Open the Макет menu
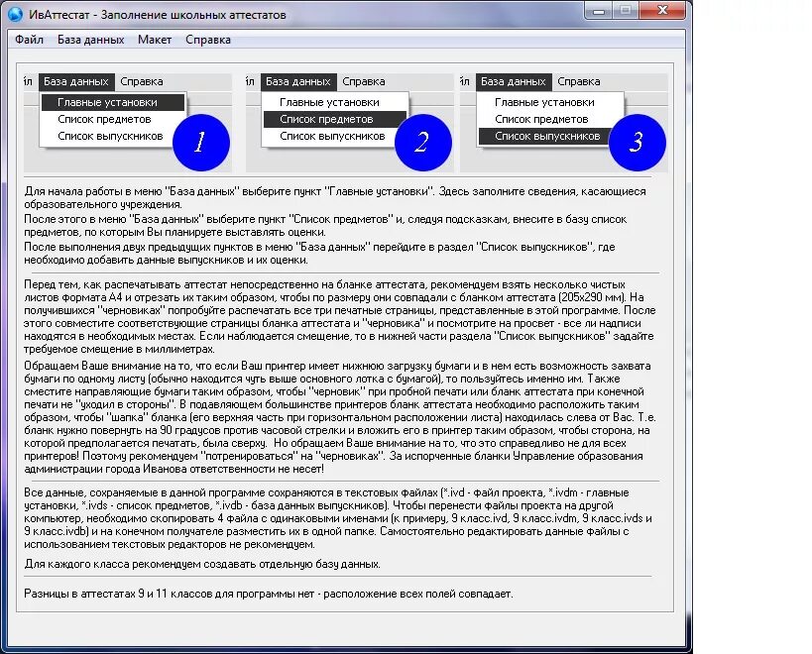This screenshot has height=654, width=812. coord(155,40)
